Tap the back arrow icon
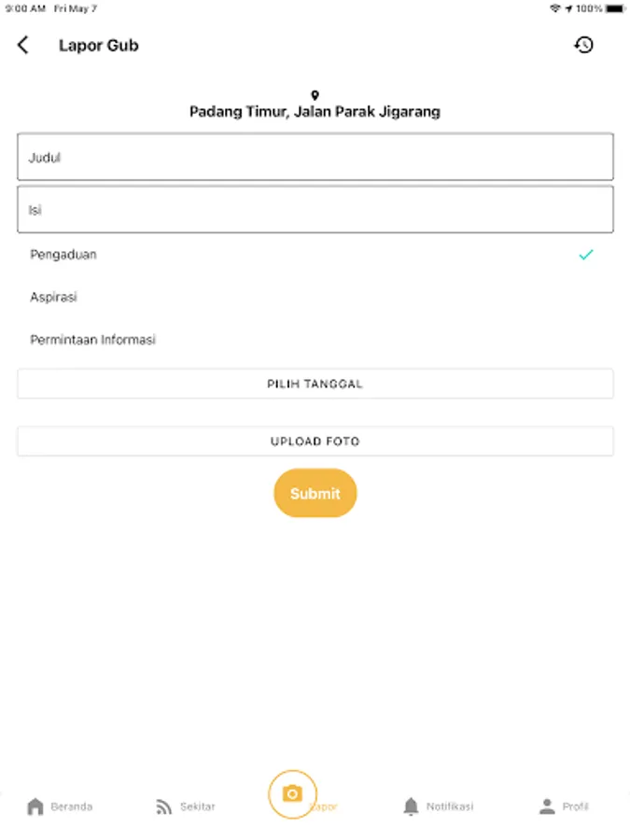The width and height of the screenshot is (630, 840). pyautogui.click(x=23, y=45)
